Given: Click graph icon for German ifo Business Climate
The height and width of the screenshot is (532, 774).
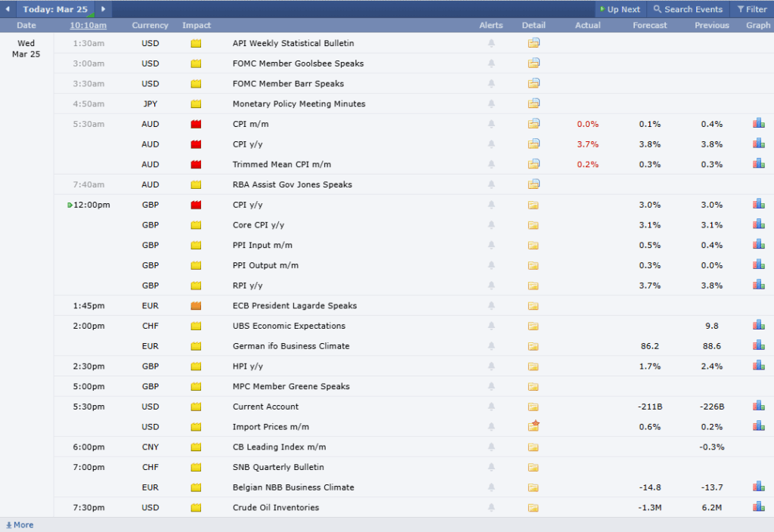Looking at the screenshot, I should pos(758,345).
